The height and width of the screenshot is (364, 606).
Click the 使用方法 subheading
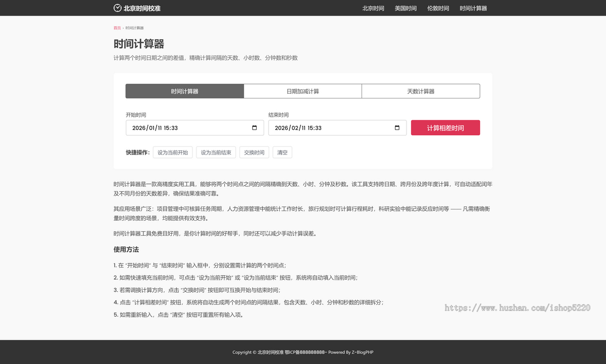pyautogui.click(x=126, y=249)
